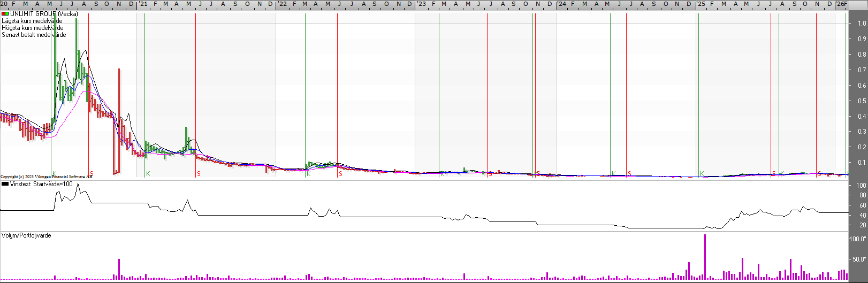Click the Vikingen Financial Software copyright text
This screenshot has width=868, height=283.
pos(46,177)
